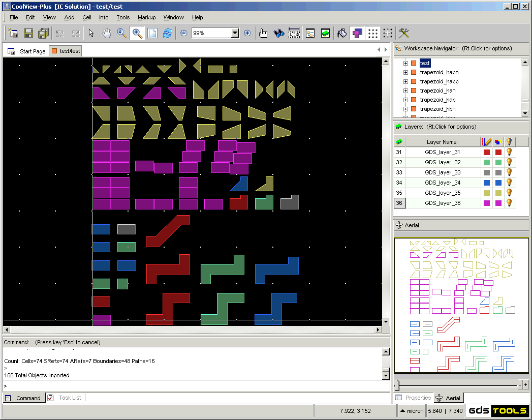Expand the trapezoid_hbn node
Viewport: 532px width, 420px height.
(405, 109)
